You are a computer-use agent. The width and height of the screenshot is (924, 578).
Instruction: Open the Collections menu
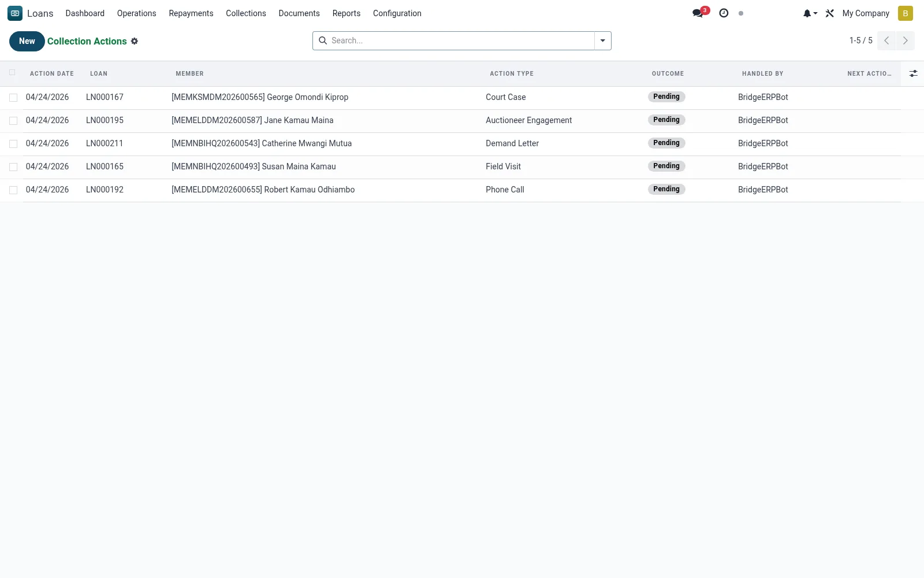coord(246,13)
